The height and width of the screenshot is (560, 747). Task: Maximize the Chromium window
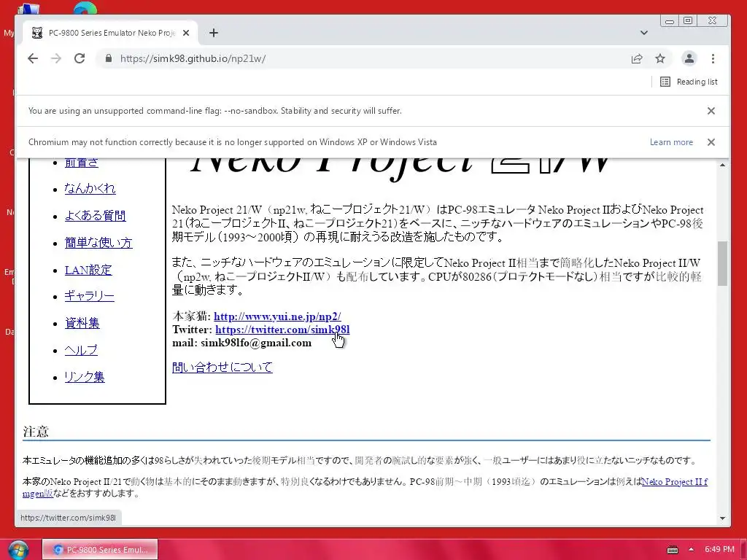[688, 20]
